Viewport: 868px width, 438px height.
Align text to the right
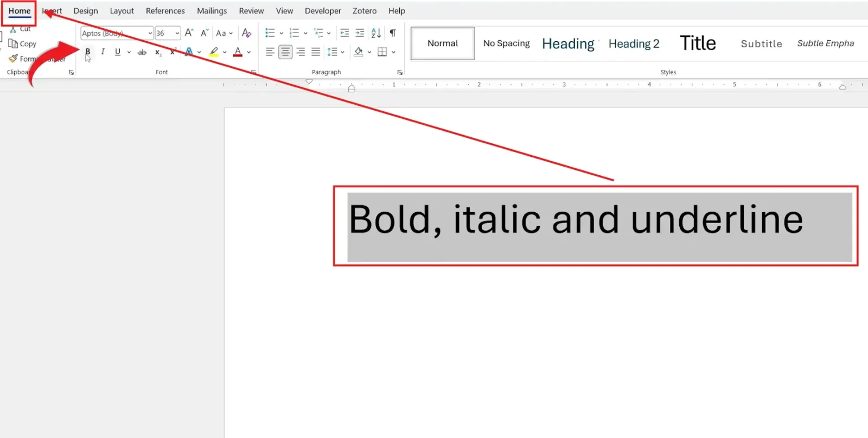click(x=301, y=52)
